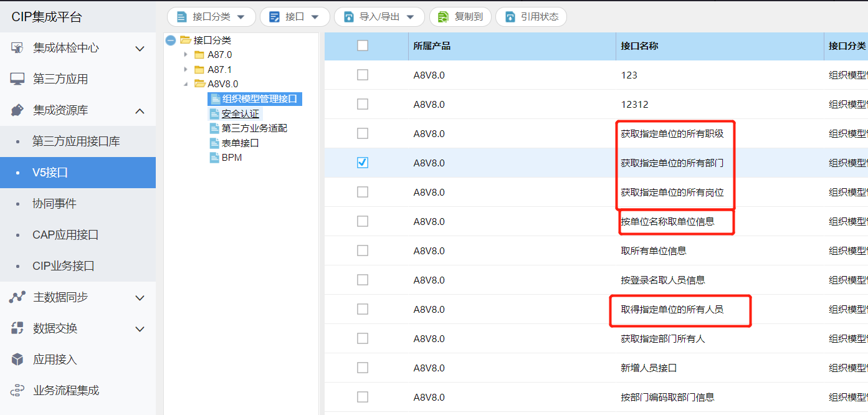Image resolution: width=868 pixels, height=415 pixels.
Task: Open CAP应用接口 in the sidebar
Action: tap(78, 235)
